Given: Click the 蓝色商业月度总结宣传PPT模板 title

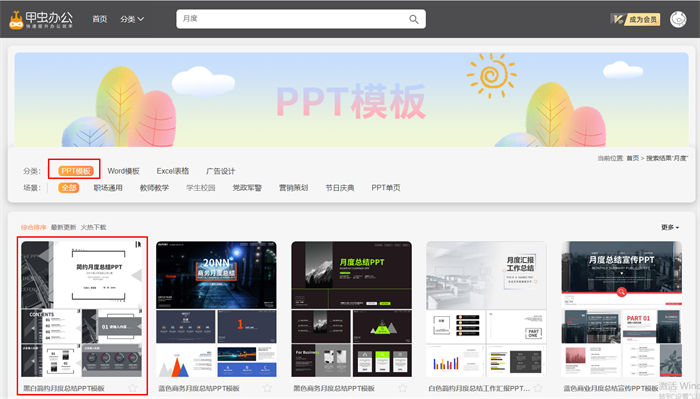Looking at the screenshot, I should [x=611, y=388].
